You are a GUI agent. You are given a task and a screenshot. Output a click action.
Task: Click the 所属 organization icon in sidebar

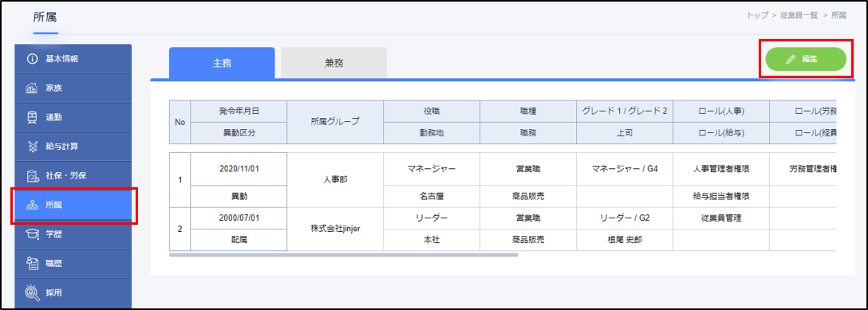(32, 205)
